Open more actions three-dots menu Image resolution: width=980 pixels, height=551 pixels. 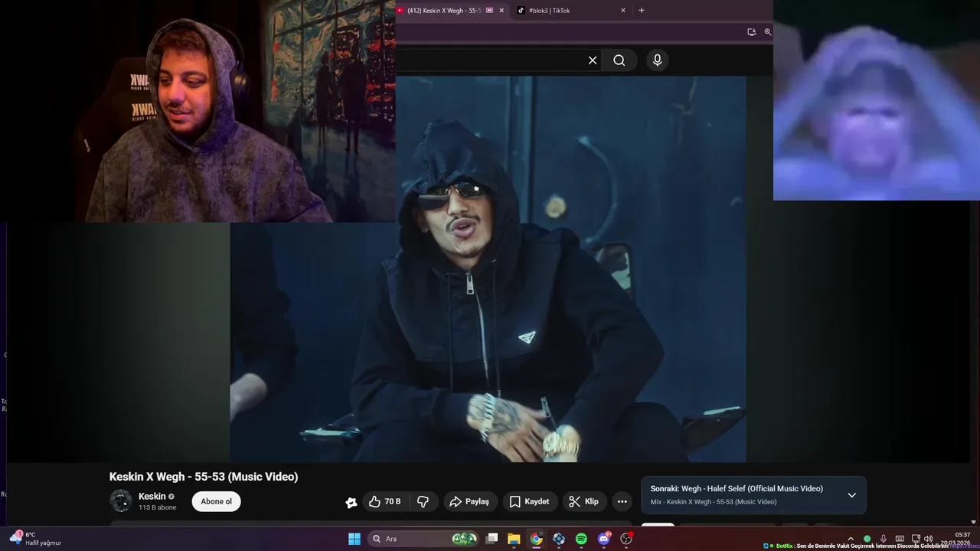tap(622, 502)
